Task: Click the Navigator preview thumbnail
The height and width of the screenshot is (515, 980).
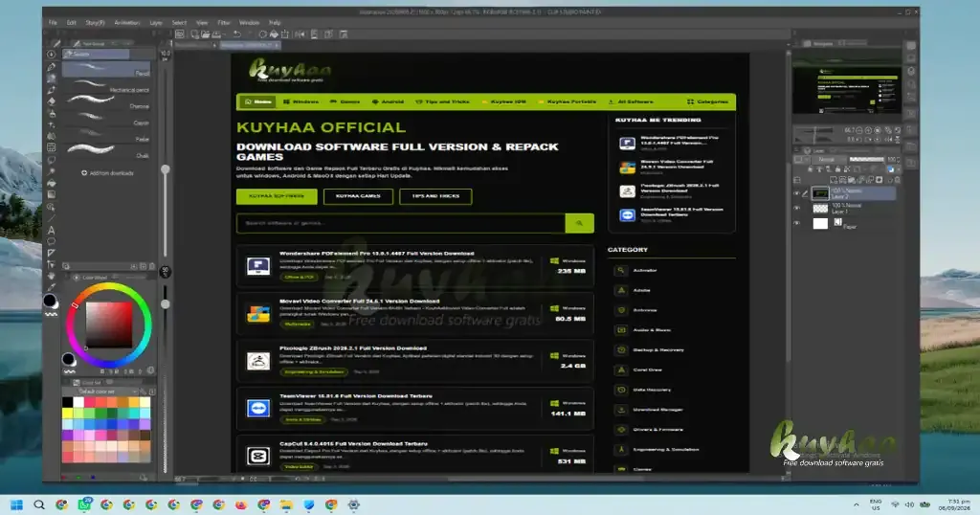Action: pos(847,90)
